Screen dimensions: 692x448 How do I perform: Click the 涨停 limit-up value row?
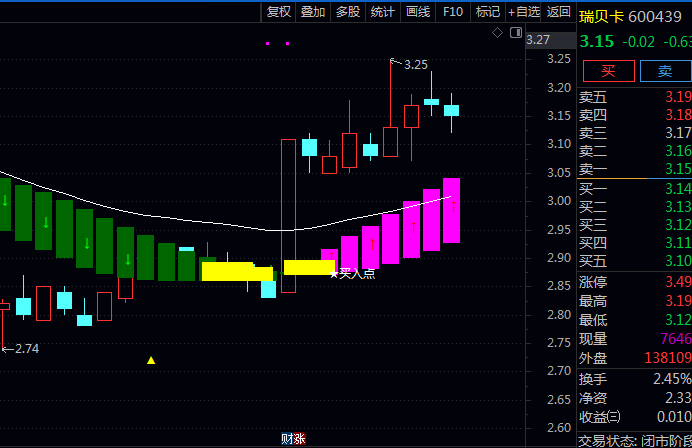(635, 282)
